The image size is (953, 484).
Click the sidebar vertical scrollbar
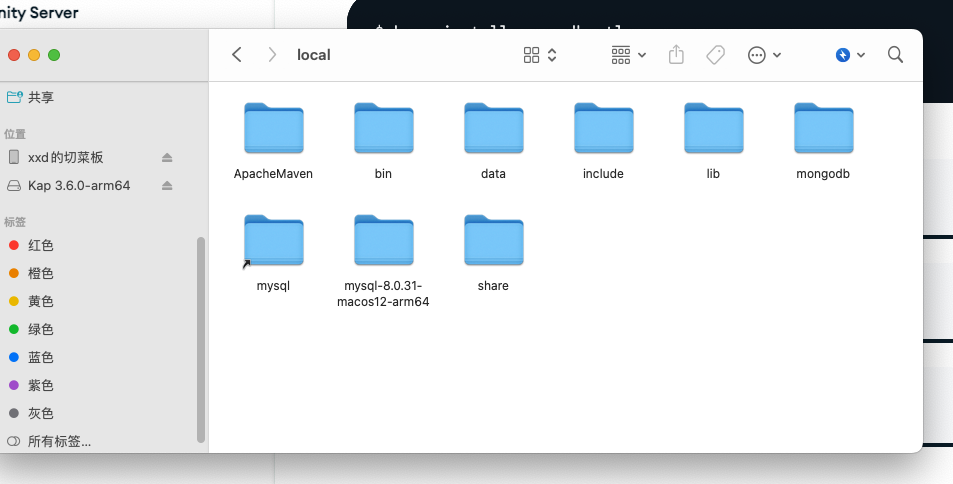201,340
